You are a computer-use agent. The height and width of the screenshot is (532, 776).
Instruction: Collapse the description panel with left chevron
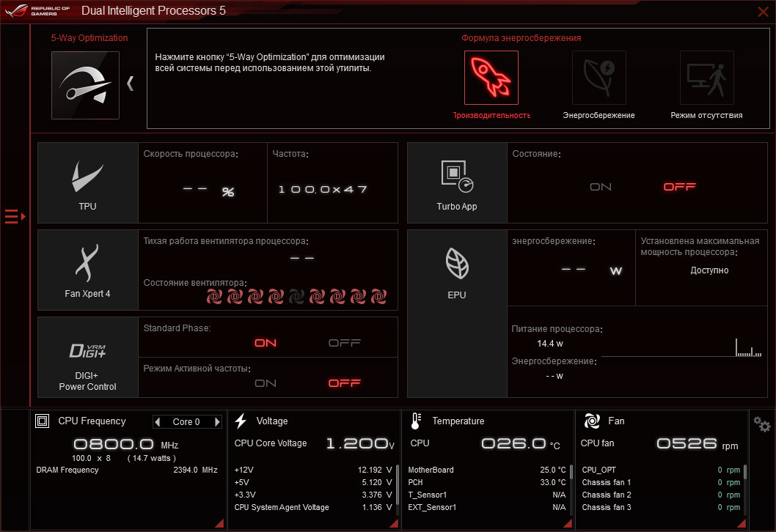pos(130,83)
